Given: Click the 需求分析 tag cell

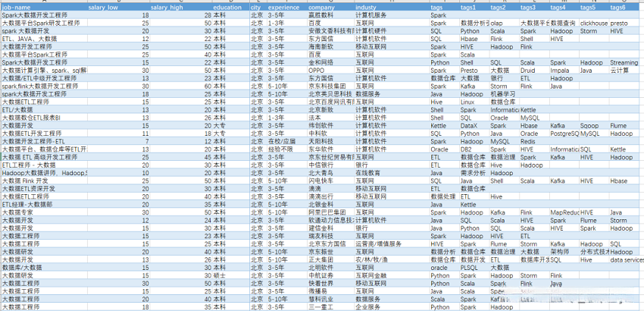Looking at the screenshot, I should pos(474,173).
